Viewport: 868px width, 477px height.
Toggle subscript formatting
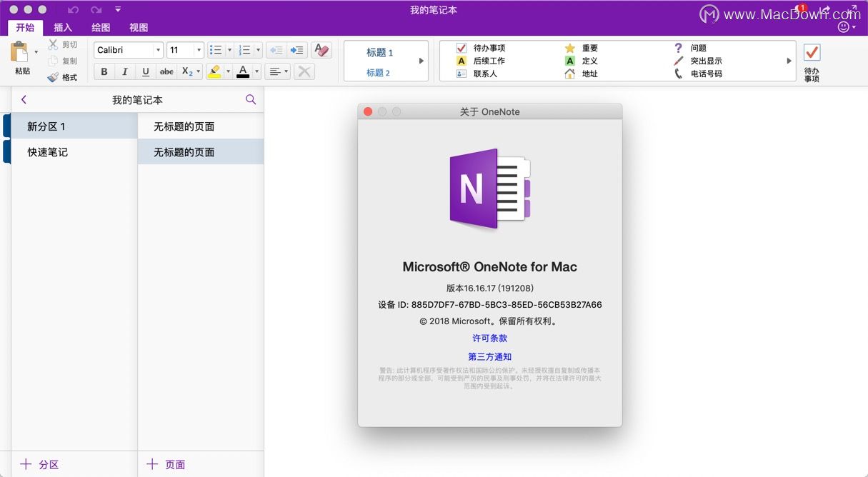click(x=186, y=71)
